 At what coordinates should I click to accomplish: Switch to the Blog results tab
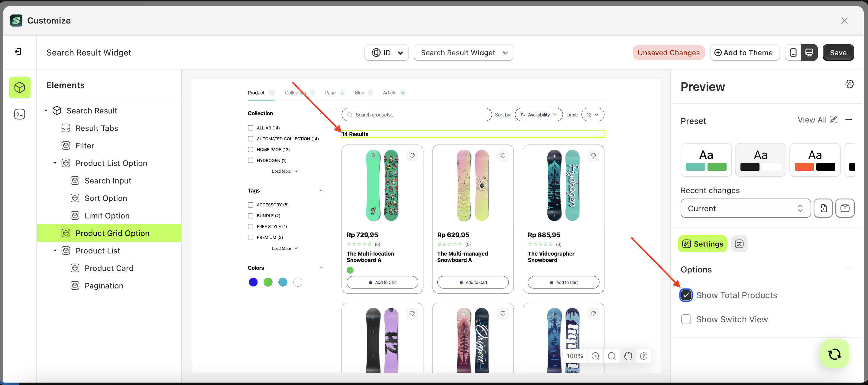[x=359, y=93]
